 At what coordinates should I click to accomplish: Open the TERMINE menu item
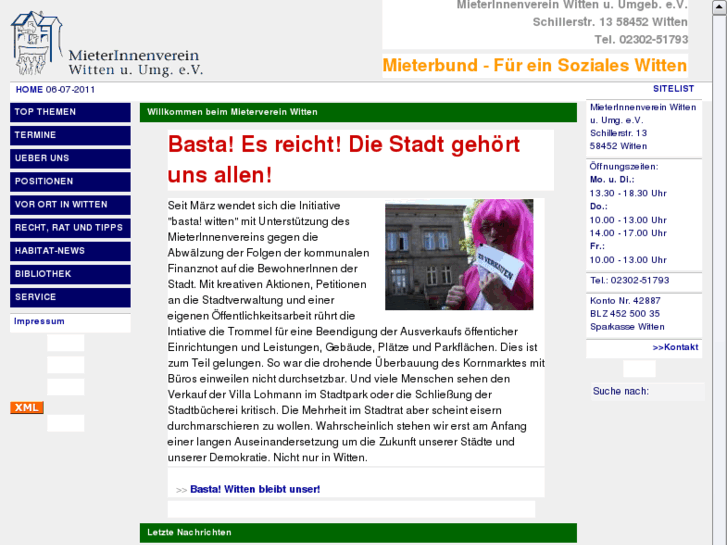(70, 135)
